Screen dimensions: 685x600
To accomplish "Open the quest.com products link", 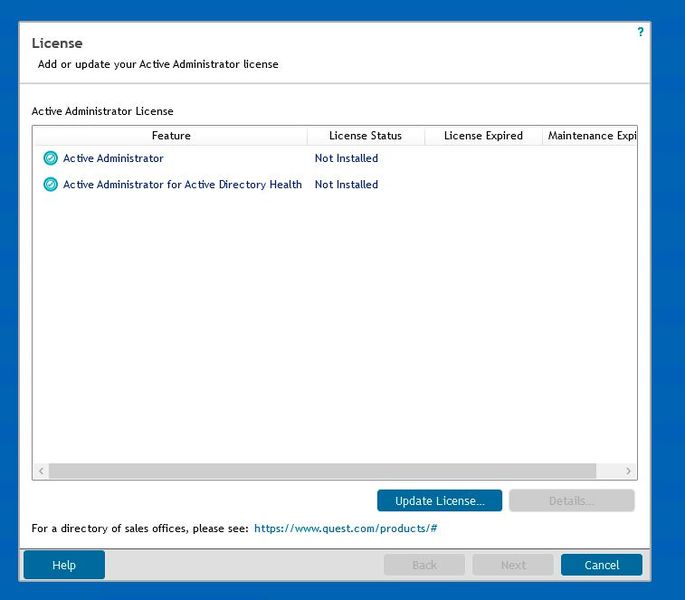I will click(346, 528).
